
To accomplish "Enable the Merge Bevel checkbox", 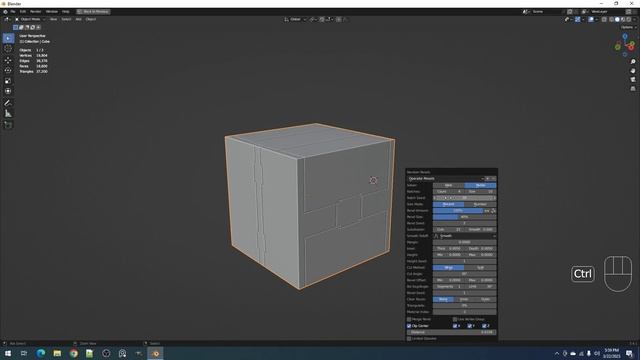I will pyautogui.click(x=409, y=320).
